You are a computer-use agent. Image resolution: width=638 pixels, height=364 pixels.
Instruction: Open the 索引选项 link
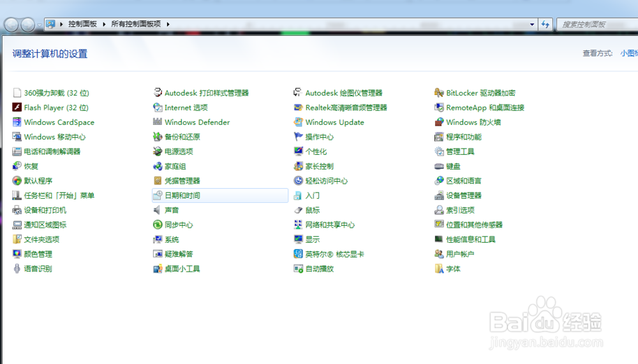coord(460,210)
